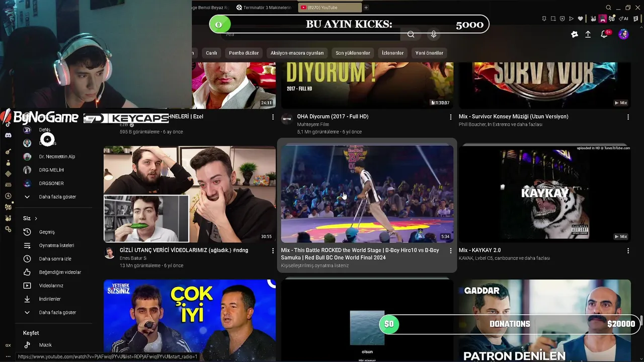Open YouTube notifications bell
This screenshot has width=644, height=362.
pos(604,34)
